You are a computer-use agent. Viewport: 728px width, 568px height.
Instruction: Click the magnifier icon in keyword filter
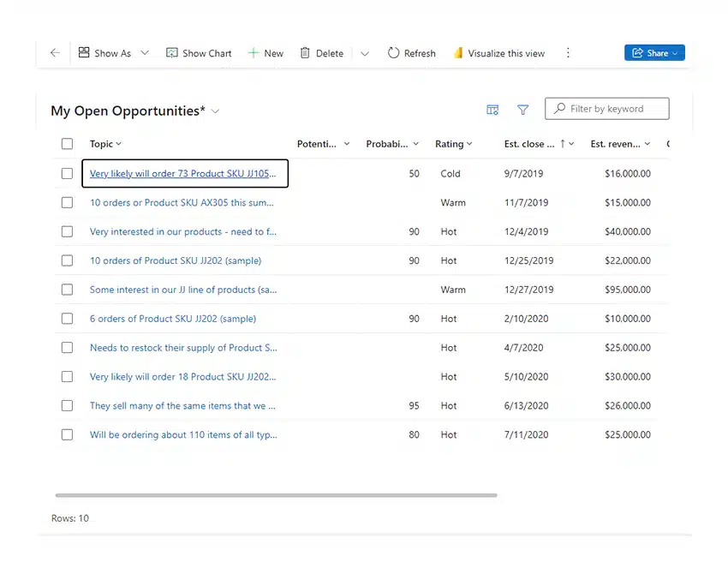coord(560,108)
